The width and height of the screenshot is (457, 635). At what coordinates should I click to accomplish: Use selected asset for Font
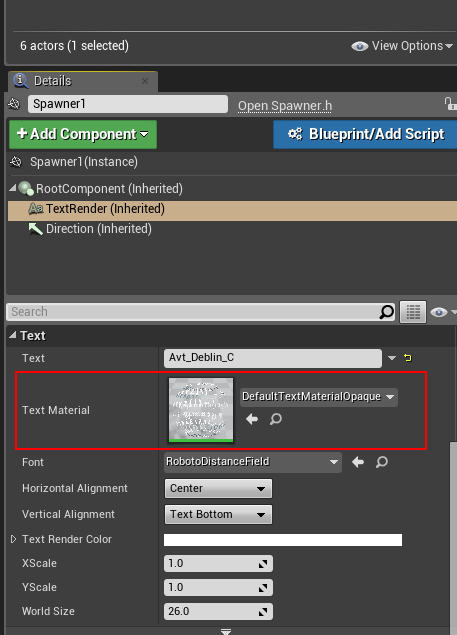click(x=358, y=462)
